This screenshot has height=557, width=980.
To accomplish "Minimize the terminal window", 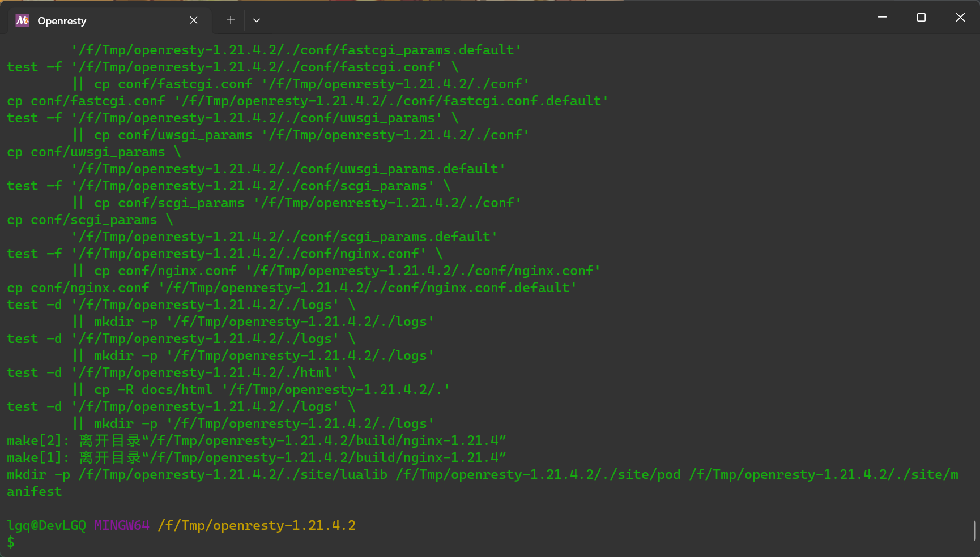I will pos(882,18).
